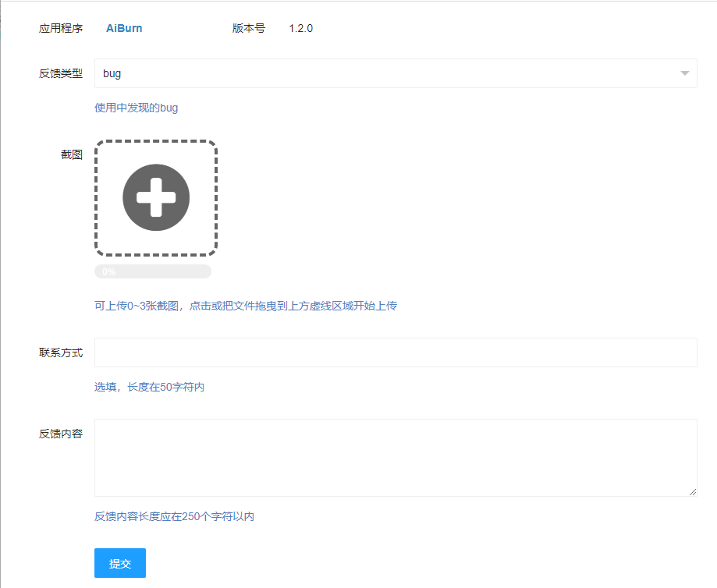
Task: Click the 选填 50-character hint text
Action: (x=150, y=387)
